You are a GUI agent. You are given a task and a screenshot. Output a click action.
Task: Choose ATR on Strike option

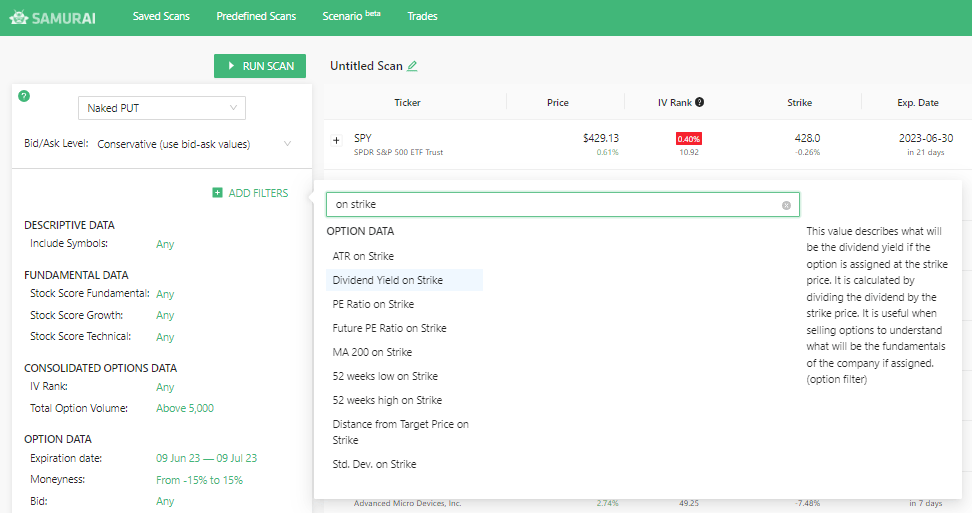[x=363, y=256]
